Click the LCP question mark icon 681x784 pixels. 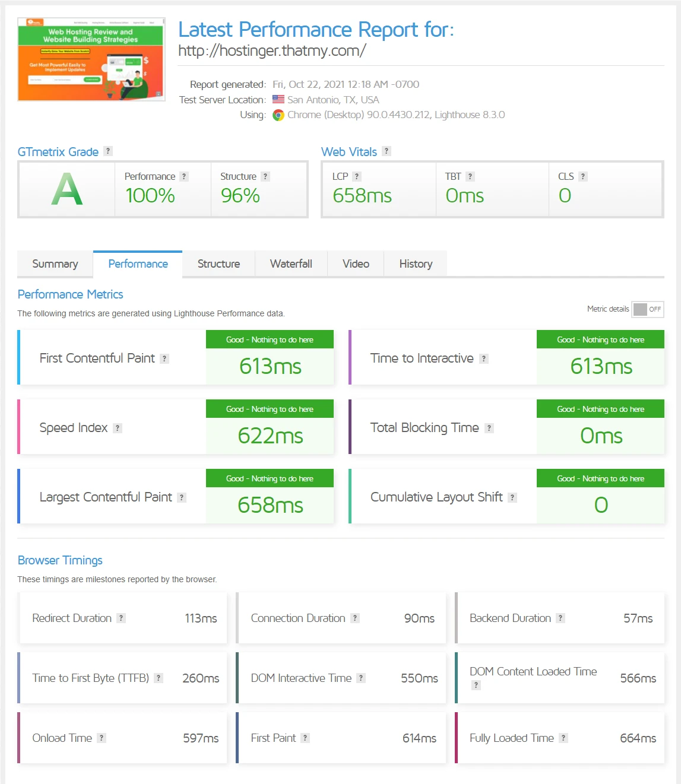coord(356,176)
